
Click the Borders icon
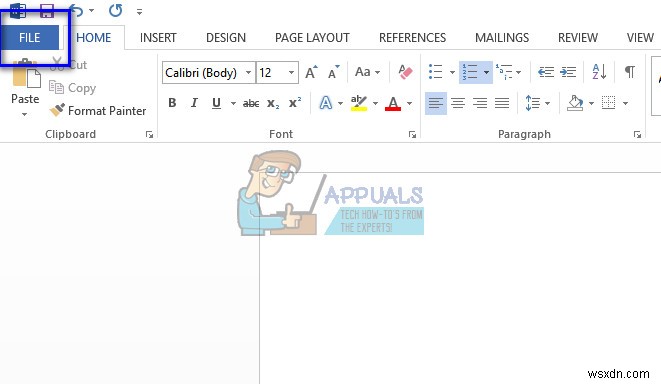(608, 102)
